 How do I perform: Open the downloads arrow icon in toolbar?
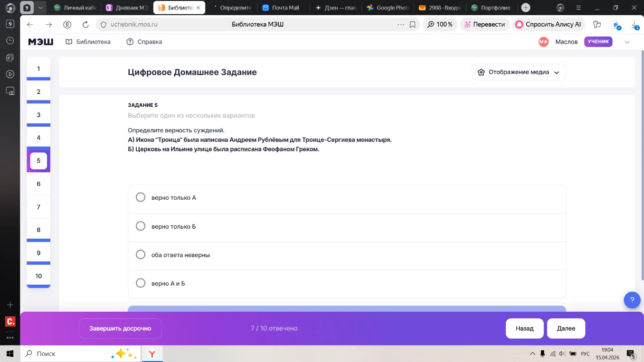pos(634,25)
